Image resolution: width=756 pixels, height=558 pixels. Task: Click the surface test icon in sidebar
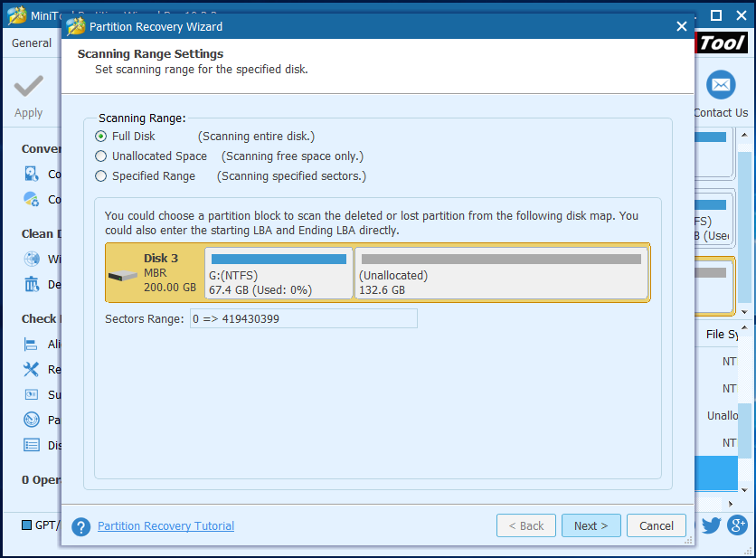pyautogui.click(x=32, y=394)
